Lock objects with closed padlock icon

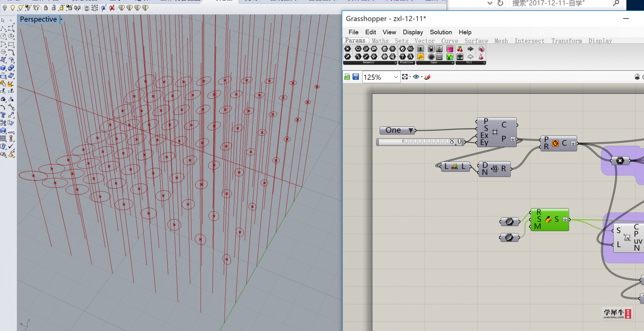46,8
